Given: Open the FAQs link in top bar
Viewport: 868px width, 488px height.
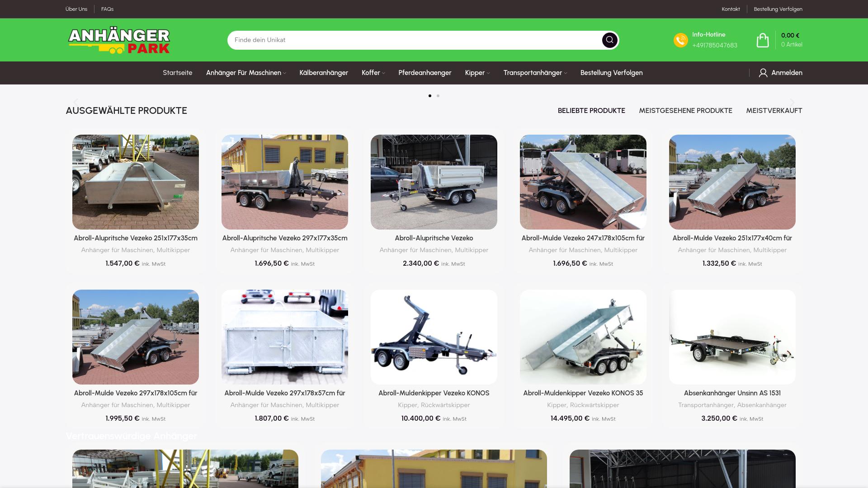Looking at the screenshot, I should (x=107, y=9).
